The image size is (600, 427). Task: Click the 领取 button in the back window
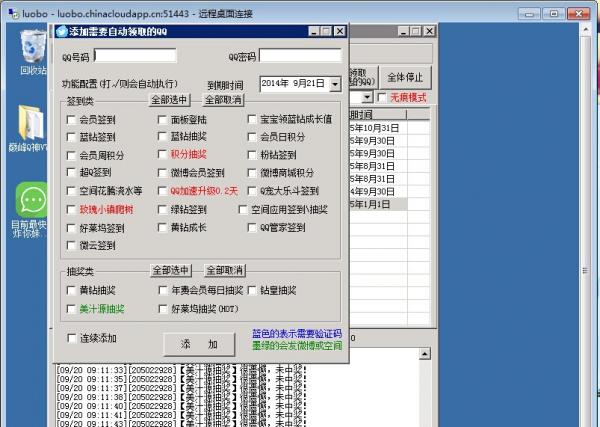click(x=363, y=77)
